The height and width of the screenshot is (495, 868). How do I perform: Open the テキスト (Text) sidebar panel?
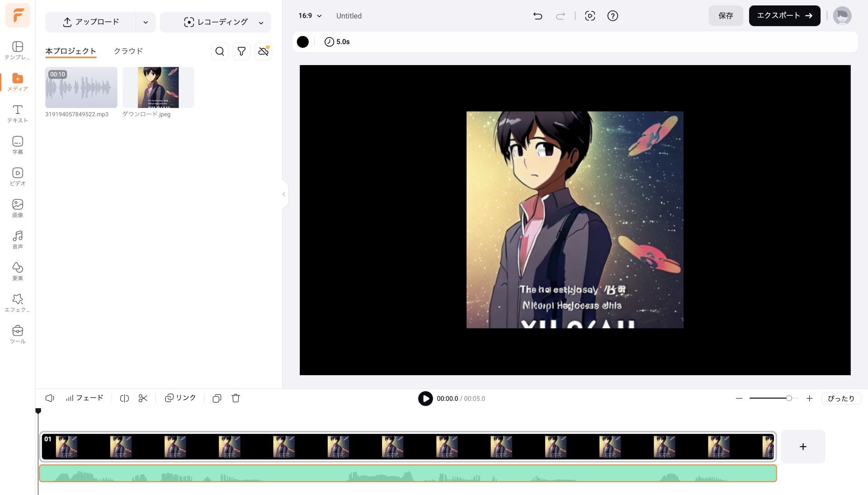[18, 113]
